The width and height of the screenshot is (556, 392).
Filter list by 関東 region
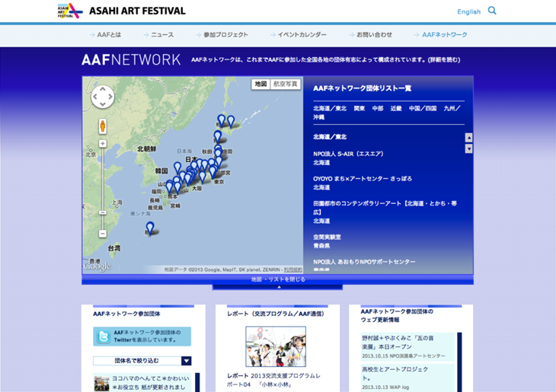tap(359, 108)
